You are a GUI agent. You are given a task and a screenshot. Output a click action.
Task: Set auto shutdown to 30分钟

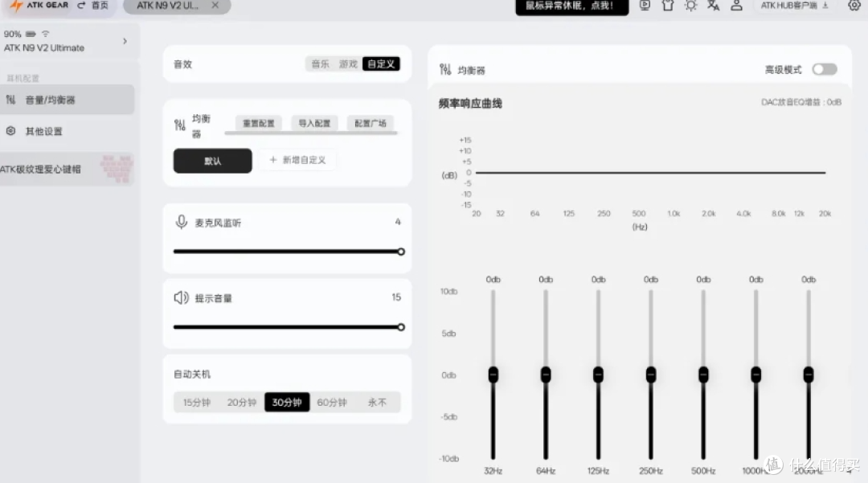[x=287, y=402]
